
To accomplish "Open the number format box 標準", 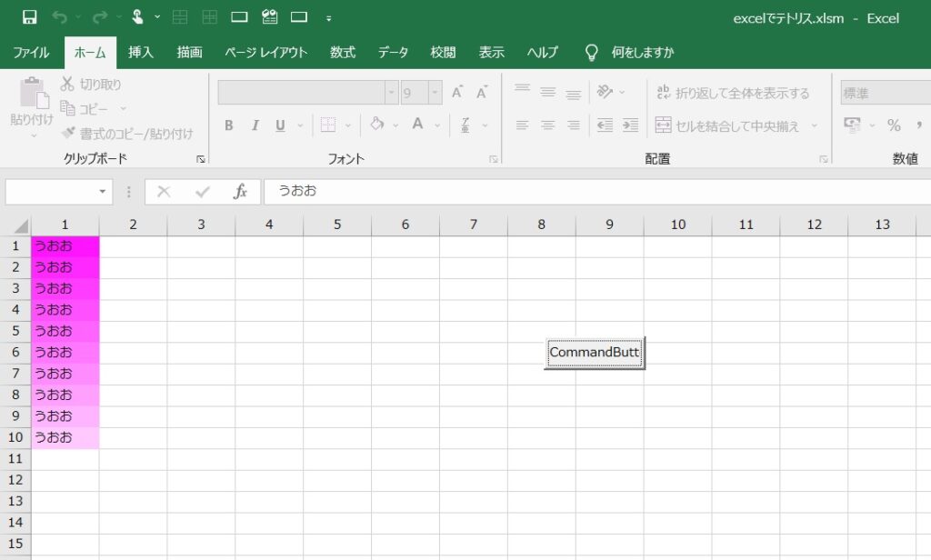I will 886,93.
